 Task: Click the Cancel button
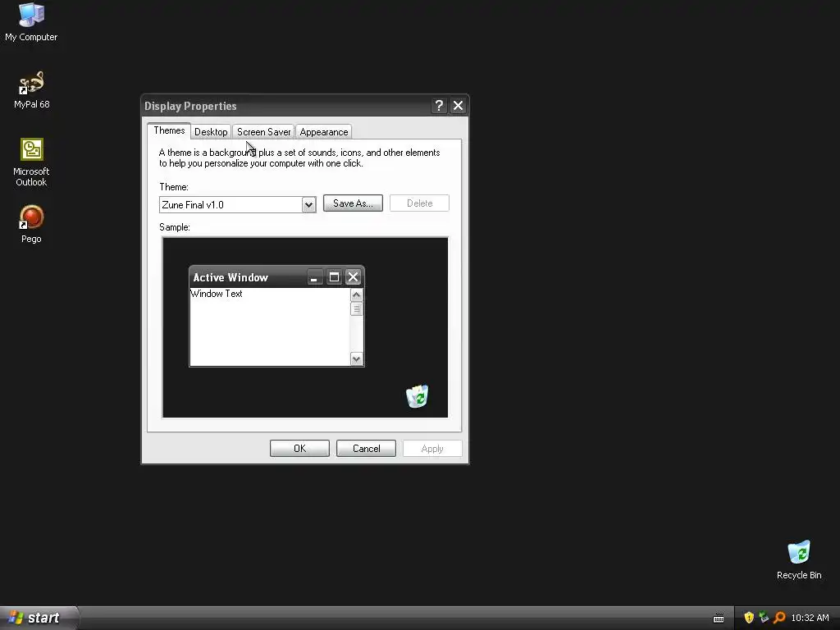(366, 449)
